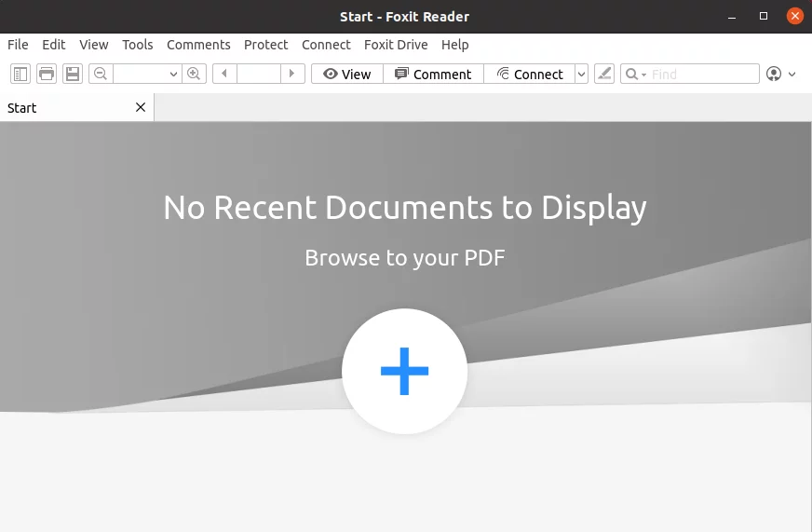Open search options magnifier dropdown
This screenshot has width=812, height=532.
[x=635, y=75]
